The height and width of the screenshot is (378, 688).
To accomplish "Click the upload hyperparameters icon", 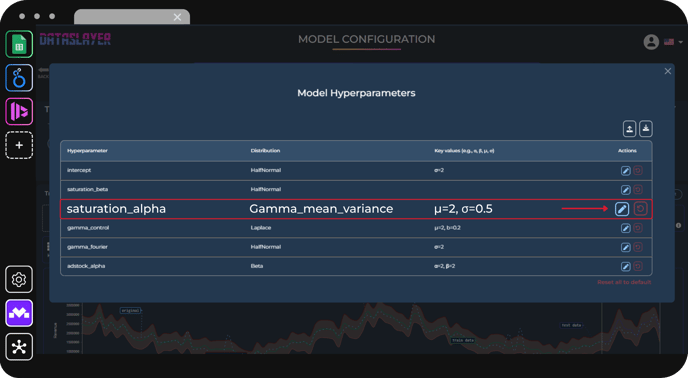I will [x=630, y=129].
